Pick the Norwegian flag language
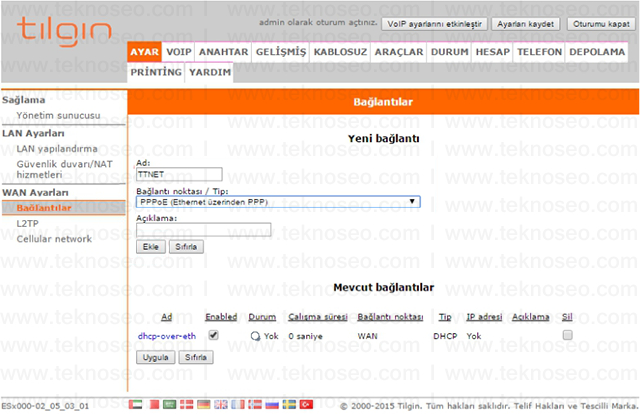The width and height of the screenshot is (640, 414). [255, 404]
